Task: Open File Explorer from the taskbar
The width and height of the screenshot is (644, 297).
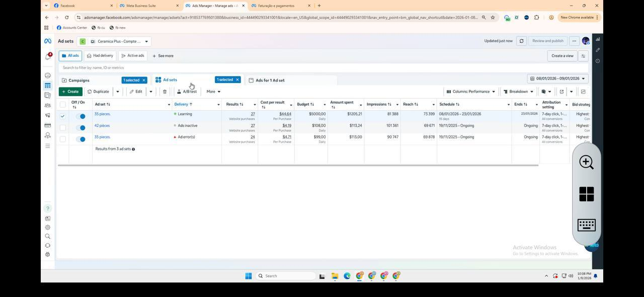Action: click(x=335, y=276)
